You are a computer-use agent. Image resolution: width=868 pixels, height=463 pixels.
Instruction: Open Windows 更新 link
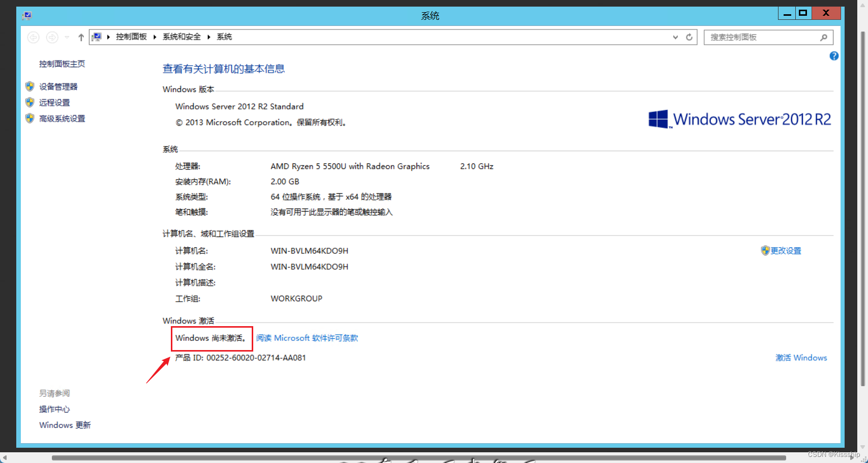[x=65, y=425]
